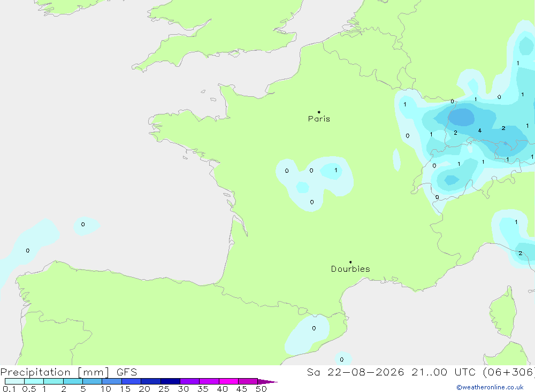Click the '1' value in central France patch
The height and width of the screenshot is (392, 535).
pos(336,170)
